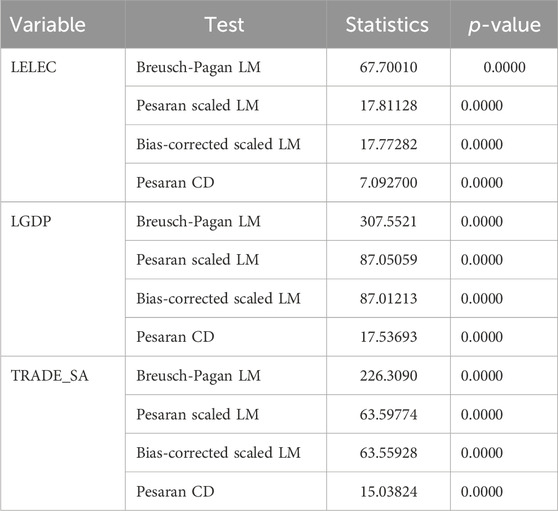
Task: Select the Statistics column header
Action: coord(387,25)
